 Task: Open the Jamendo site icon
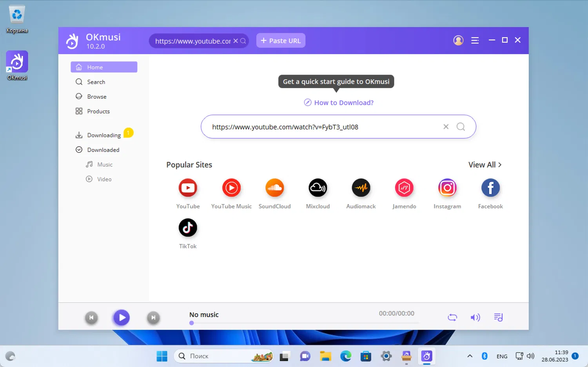(x=404, y=188)
